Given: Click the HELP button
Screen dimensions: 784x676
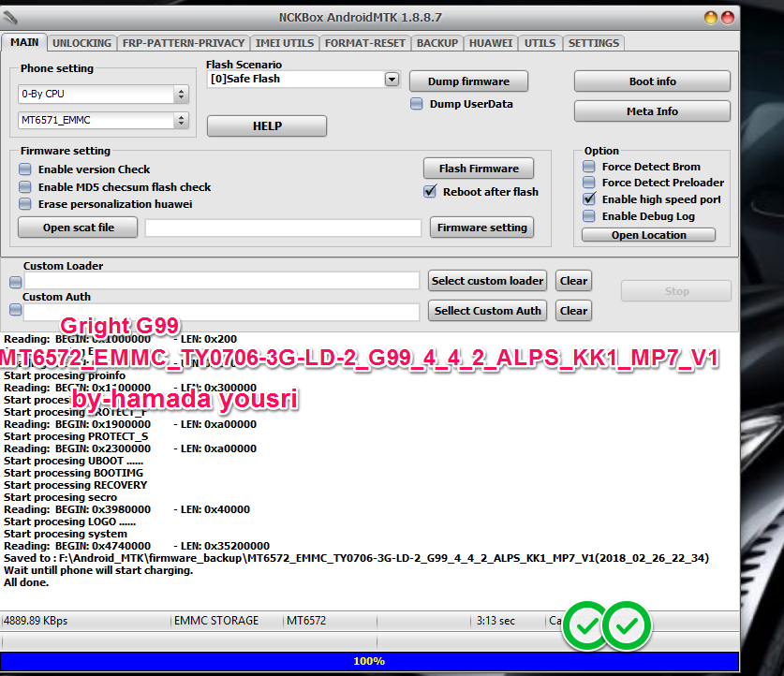Looking at the screenshot, I should point(267,125).
